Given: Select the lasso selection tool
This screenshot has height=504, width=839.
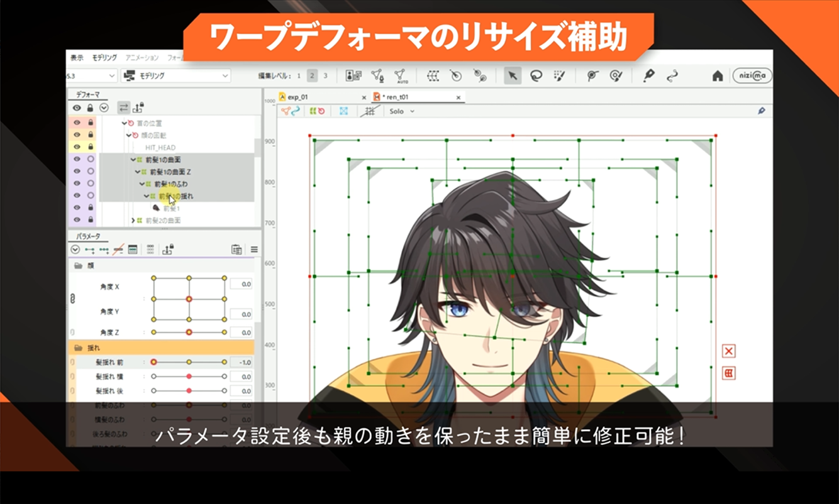Looking at the screenshot, I should click(x=535, y=76).
